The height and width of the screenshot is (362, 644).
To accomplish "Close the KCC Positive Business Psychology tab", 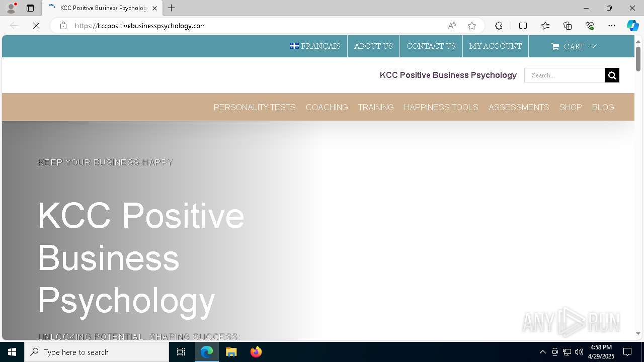I will pyautogui.click(x=154, y=8).
